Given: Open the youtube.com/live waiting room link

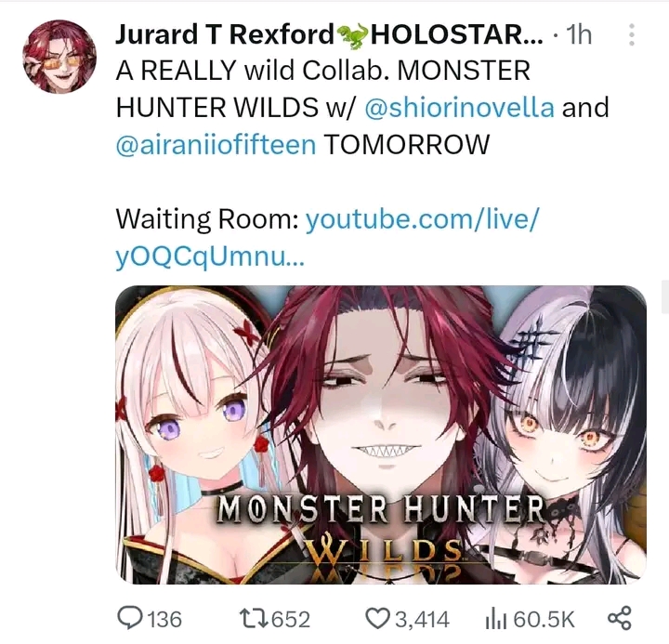Looking at the screenshot, I should click(327, 238).
